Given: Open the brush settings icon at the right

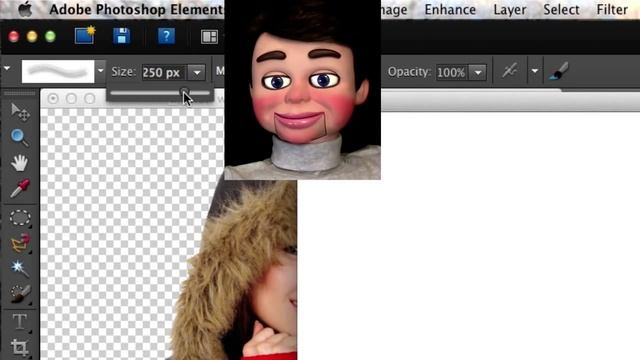Looking at the screenshot, I should click(559, 71).
